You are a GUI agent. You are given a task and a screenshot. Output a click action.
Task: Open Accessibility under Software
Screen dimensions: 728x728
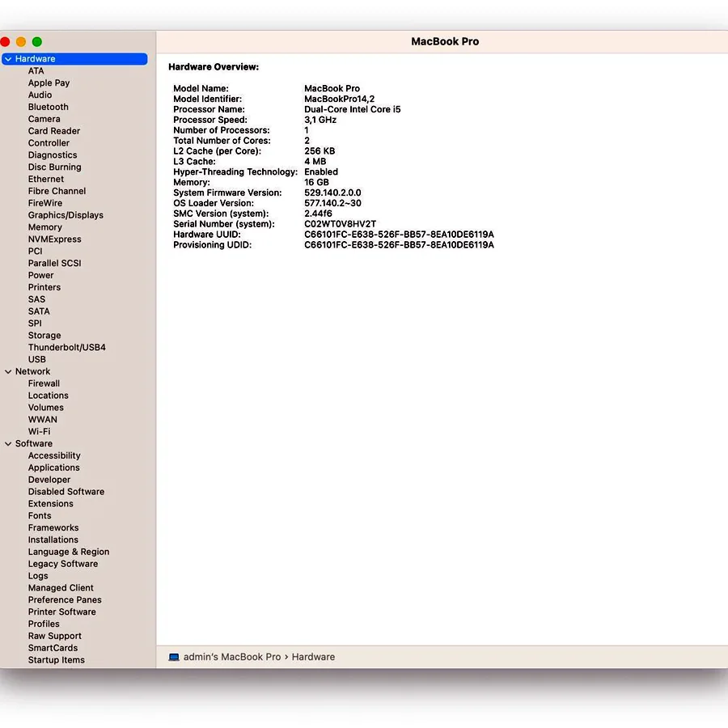(x=54, y=456)
